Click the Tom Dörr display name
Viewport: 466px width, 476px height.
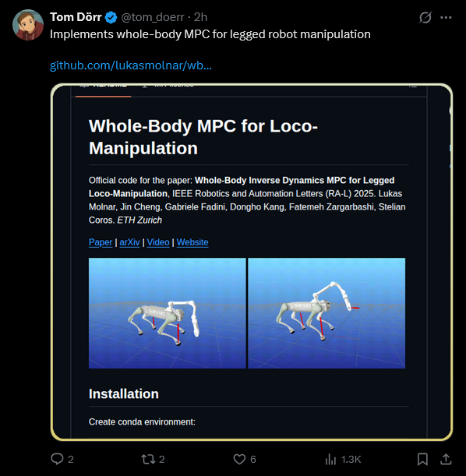pyautogui.click(x=76, y=17)
